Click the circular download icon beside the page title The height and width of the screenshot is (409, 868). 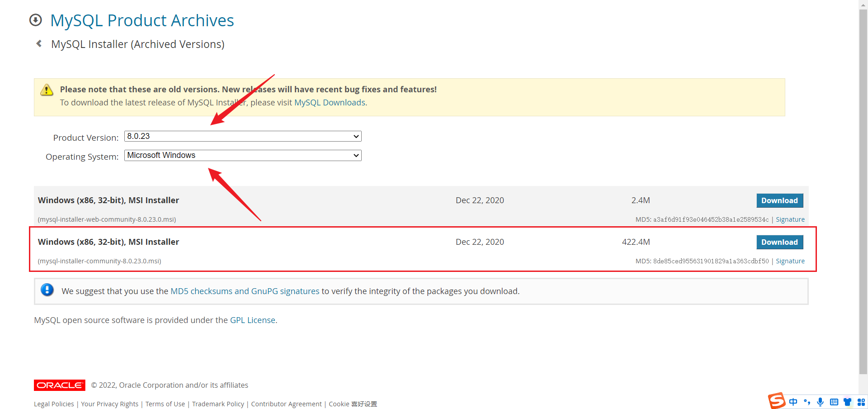coord(35,20)
